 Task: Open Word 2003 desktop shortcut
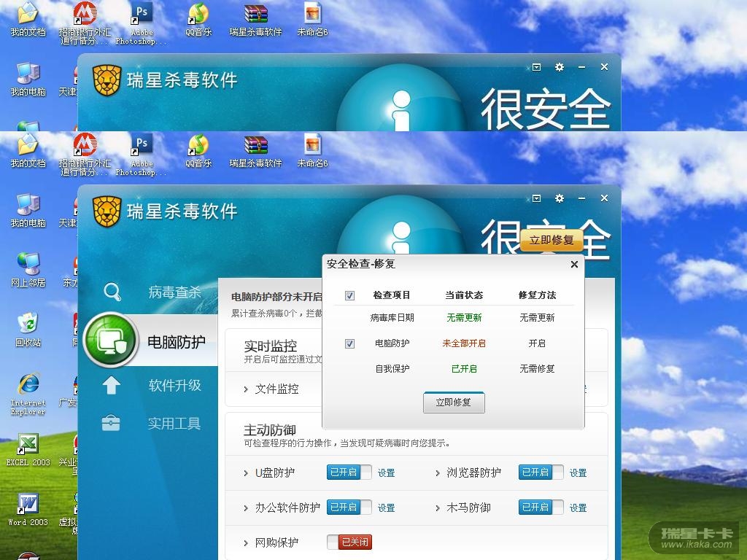pyautogui.click(x=28, y=510)
